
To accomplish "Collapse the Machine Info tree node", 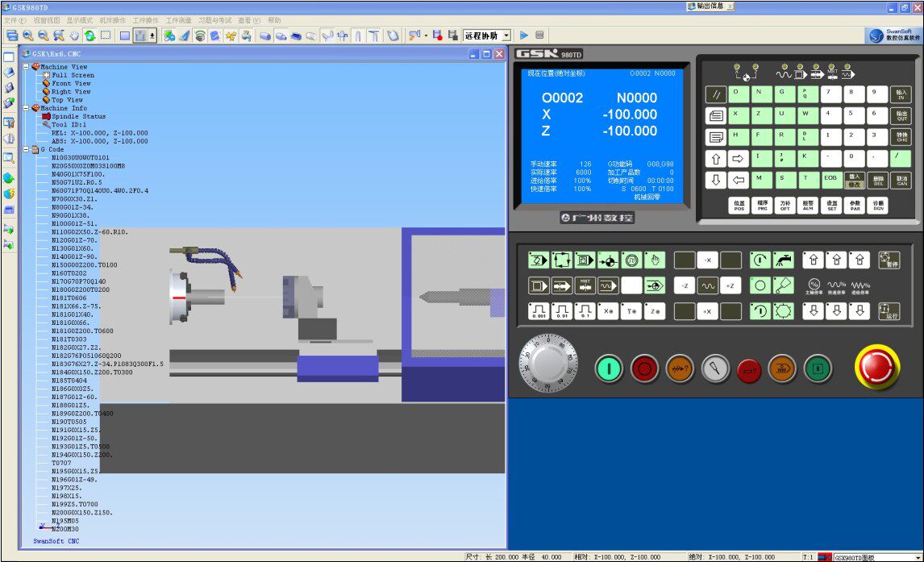I will pyautogui.click(x=26, y=108).
